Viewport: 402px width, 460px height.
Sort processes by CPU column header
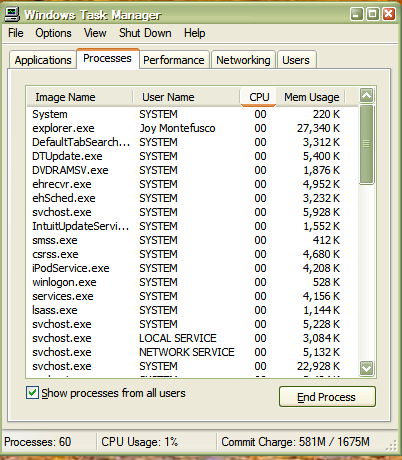pyautogui.click(x=258, y=97)
